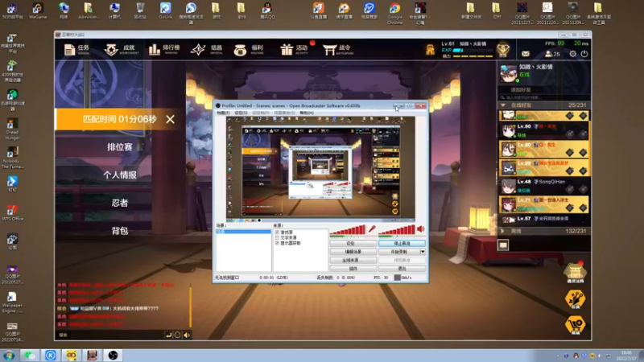Click invite diamond on Lv.50 friend row
This screenshot has height=362, width=644.
coord(570,134)
